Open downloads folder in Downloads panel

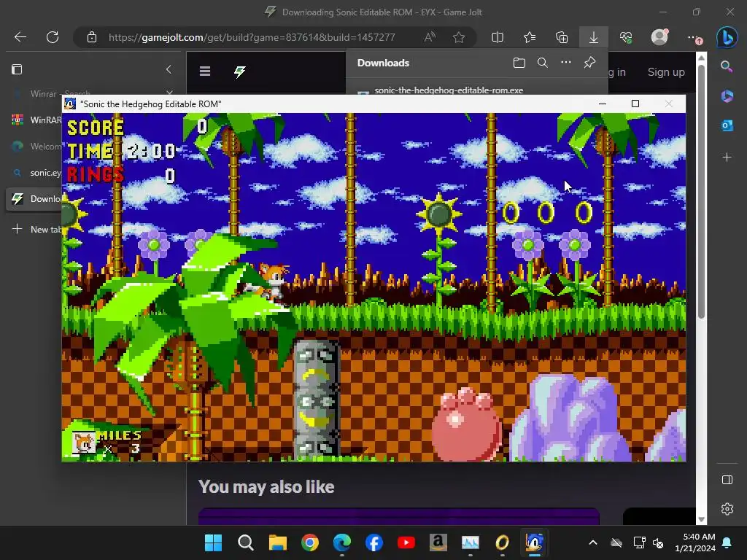coord(519,63)
